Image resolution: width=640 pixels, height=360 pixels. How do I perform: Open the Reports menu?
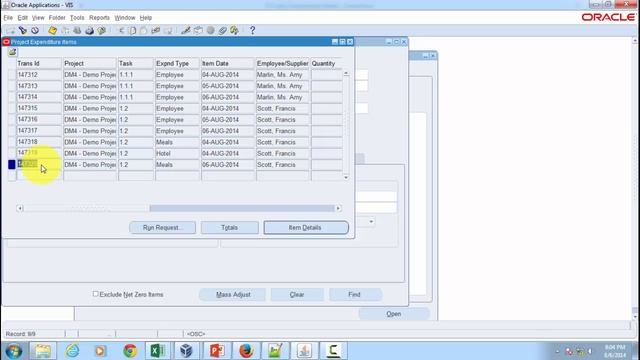pyautogui.click(x=99, y=18)
